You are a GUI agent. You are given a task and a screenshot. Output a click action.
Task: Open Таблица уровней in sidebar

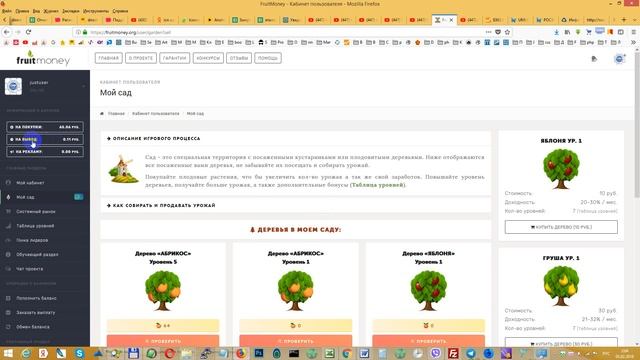pyautogui.click(x=35, y=226)
